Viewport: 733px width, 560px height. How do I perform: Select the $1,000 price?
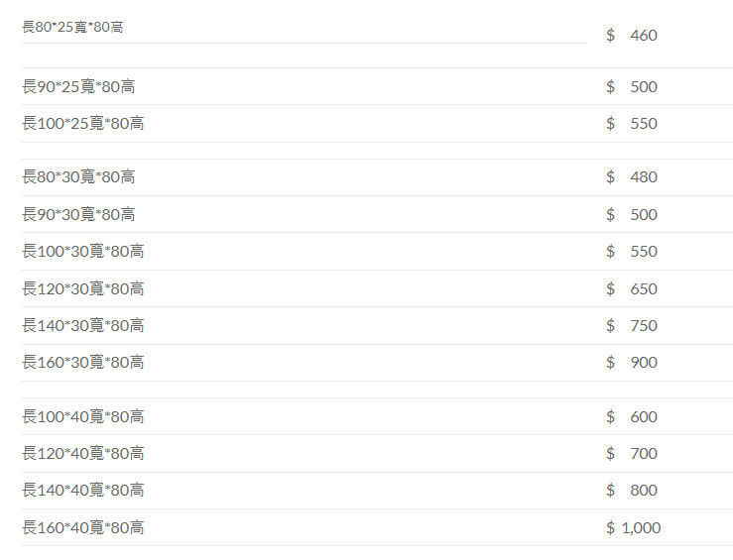(x=633, y=528)
